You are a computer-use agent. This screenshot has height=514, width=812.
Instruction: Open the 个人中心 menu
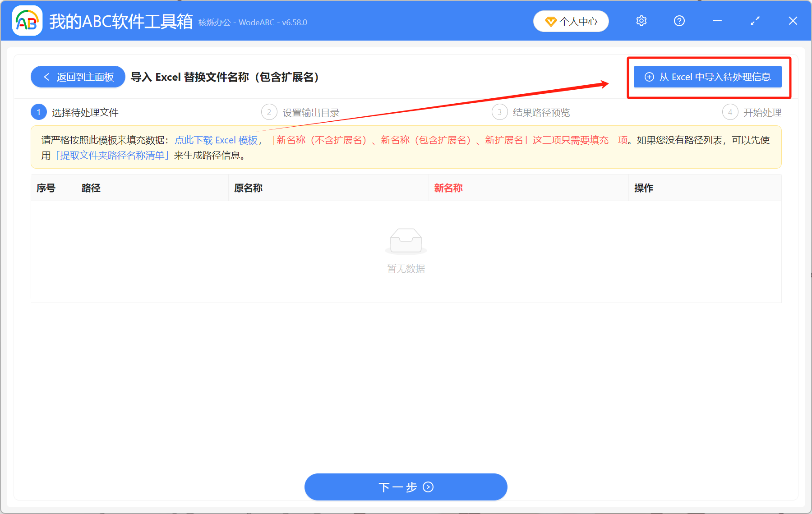coord(571,21)
